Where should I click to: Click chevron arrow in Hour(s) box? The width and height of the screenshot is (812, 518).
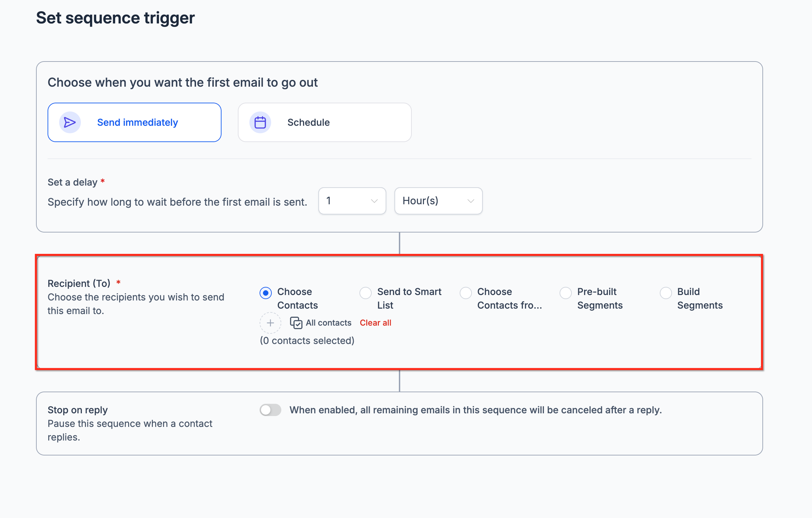(471, 201)
